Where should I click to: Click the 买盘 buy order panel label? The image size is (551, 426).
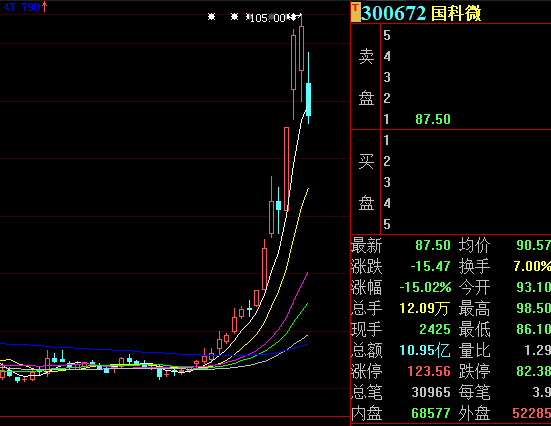point(366,182)
